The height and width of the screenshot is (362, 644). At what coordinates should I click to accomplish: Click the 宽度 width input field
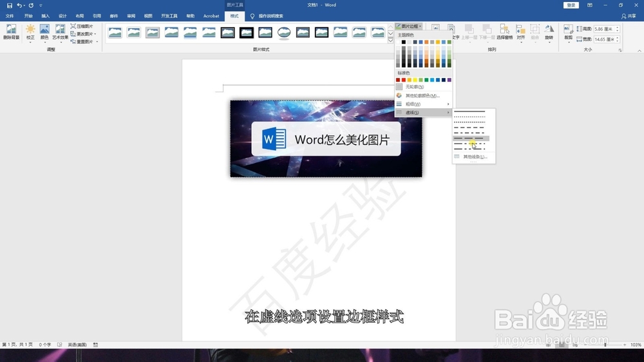[604, 39]
